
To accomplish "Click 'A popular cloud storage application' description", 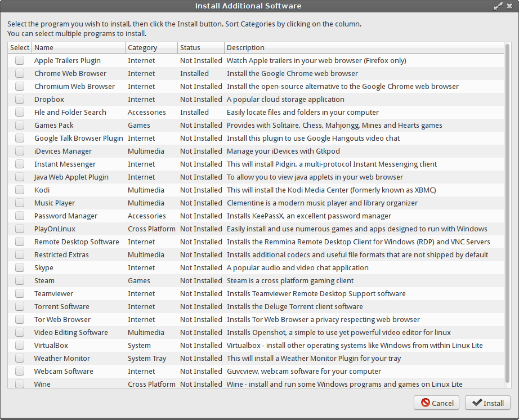I will tap(285, 99).
